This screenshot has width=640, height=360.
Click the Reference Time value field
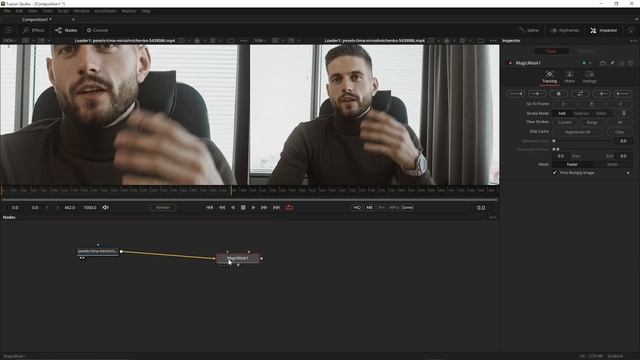tap(623, 141)
